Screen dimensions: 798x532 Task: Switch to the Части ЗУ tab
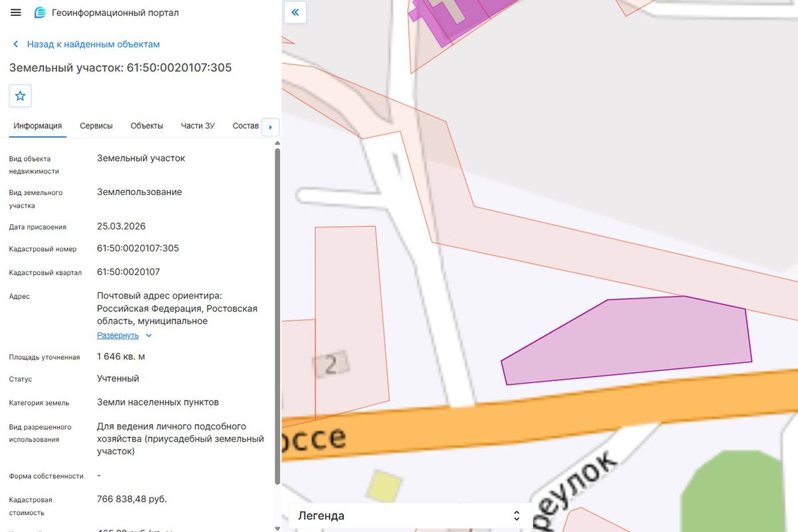tap(198, 126)
